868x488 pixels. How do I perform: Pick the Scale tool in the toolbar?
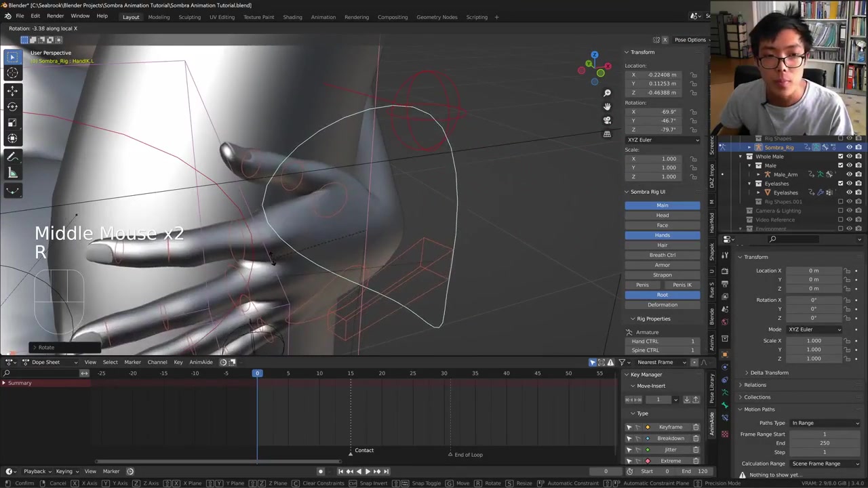[x=12, y=123]
